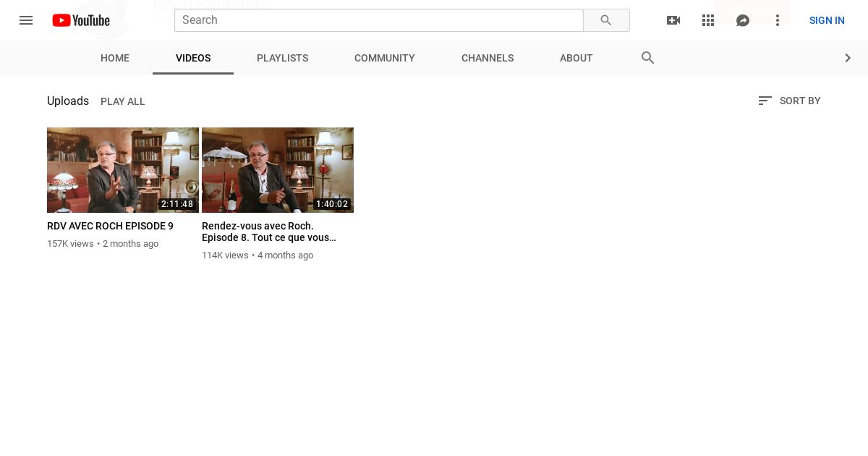
Task: Search within the channel using magnifier
Action: point(648,58)
